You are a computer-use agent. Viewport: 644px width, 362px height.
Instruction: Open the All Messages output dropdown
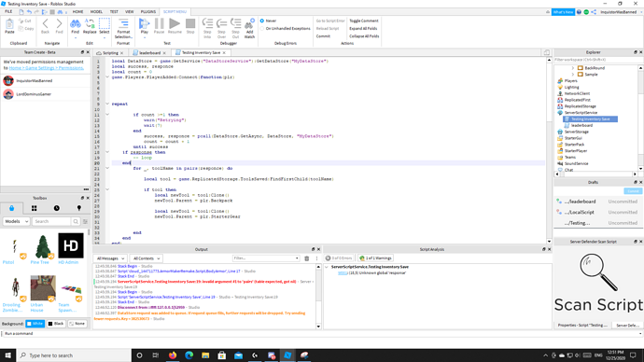pos(110,258)
